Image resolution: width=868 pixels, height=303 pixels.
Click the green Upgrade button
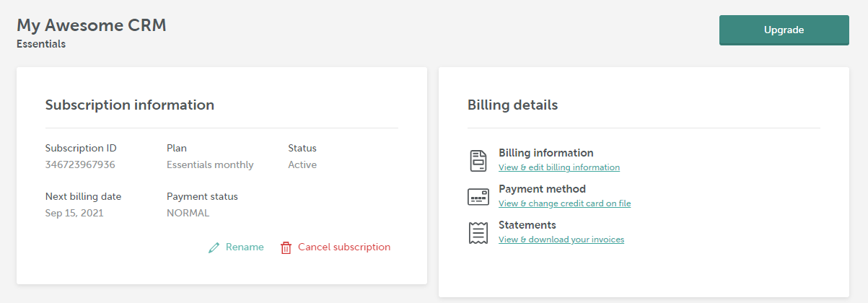(x=784, y=30)
